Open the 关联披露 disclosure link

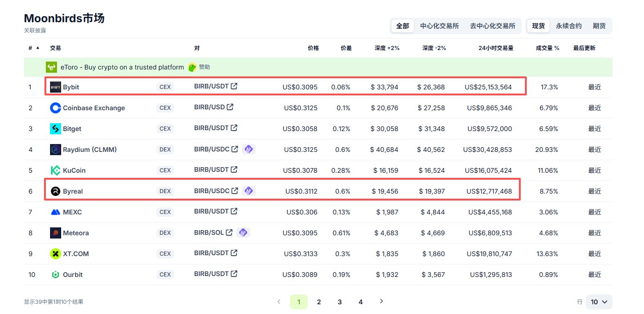click(35, 31)
